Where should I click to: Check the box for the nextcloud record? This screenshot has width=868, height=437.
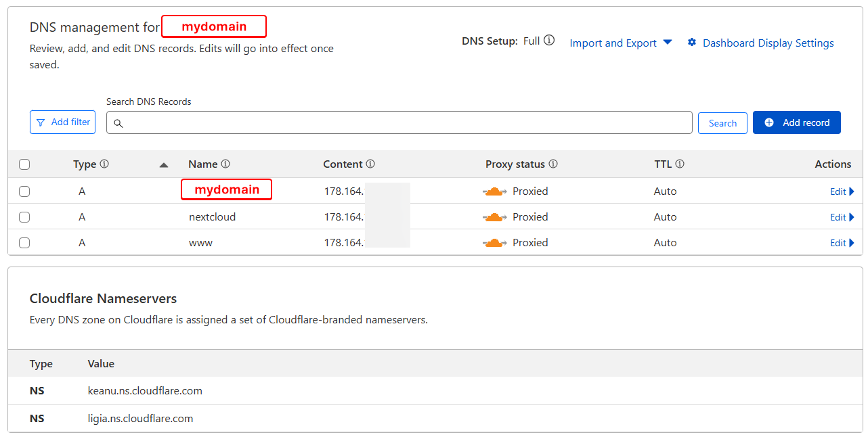24,217
